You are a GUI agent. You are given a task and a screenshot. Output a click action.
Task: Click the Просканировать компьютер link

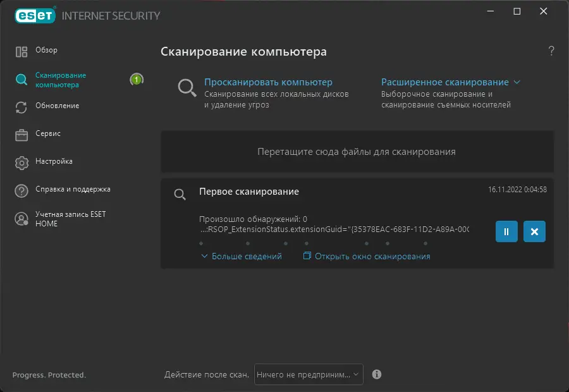tap(268, 82)
